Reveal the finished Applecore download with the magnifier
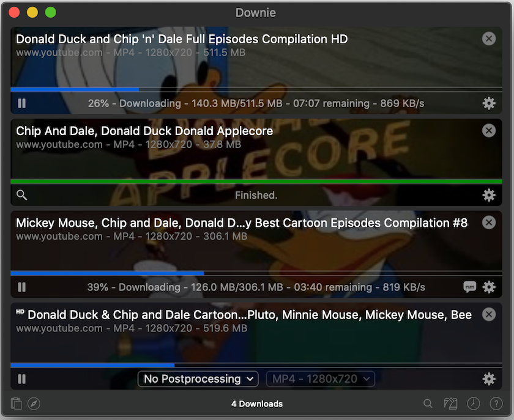Viewport: 514px width, 420px height. coord(21,195)
